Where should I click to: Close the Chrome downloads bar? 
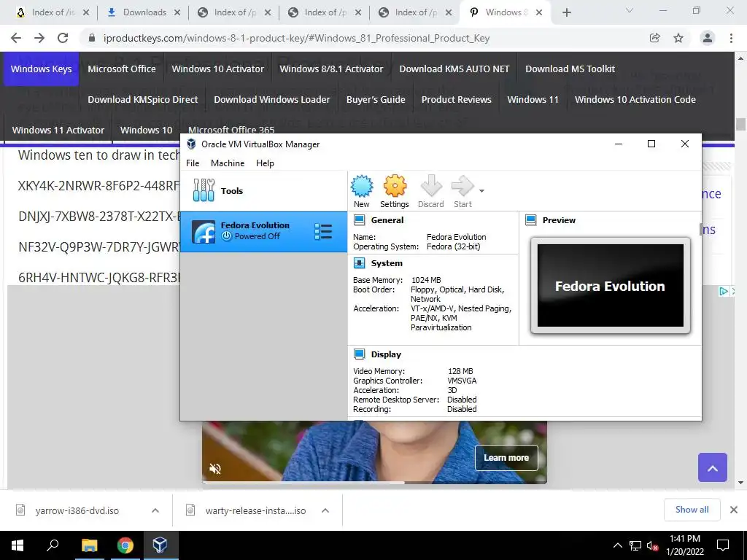click(734, 510)
